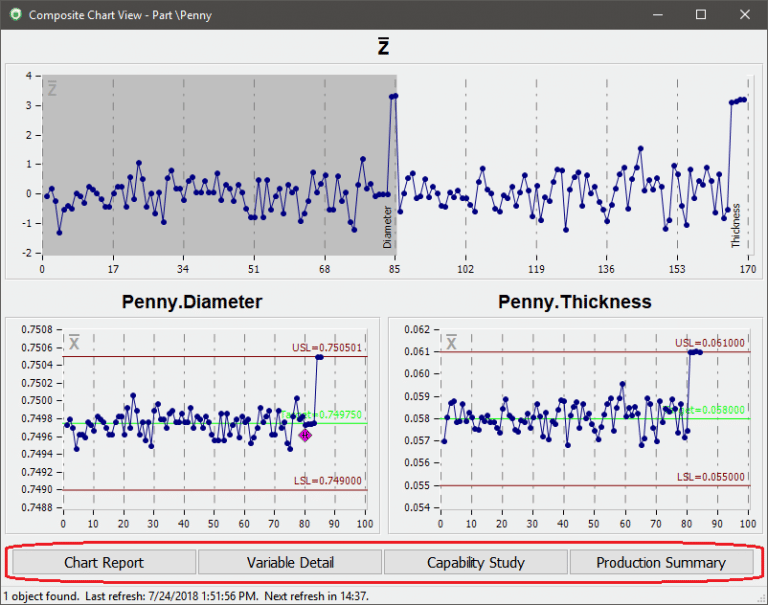Click the X-bar symbol in Penny.Thickness chart

click(451, 343)
